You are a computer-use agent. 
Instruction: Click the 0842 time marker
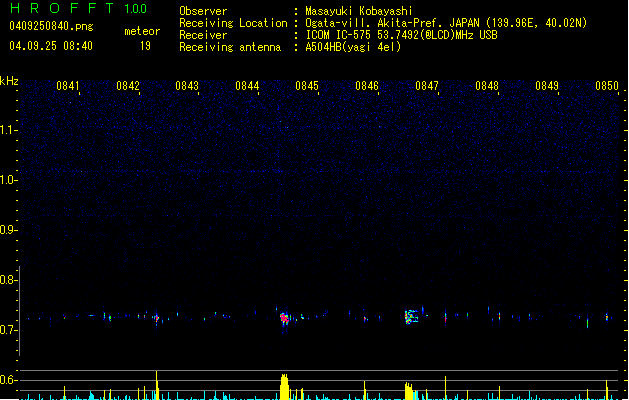[128, 86]
